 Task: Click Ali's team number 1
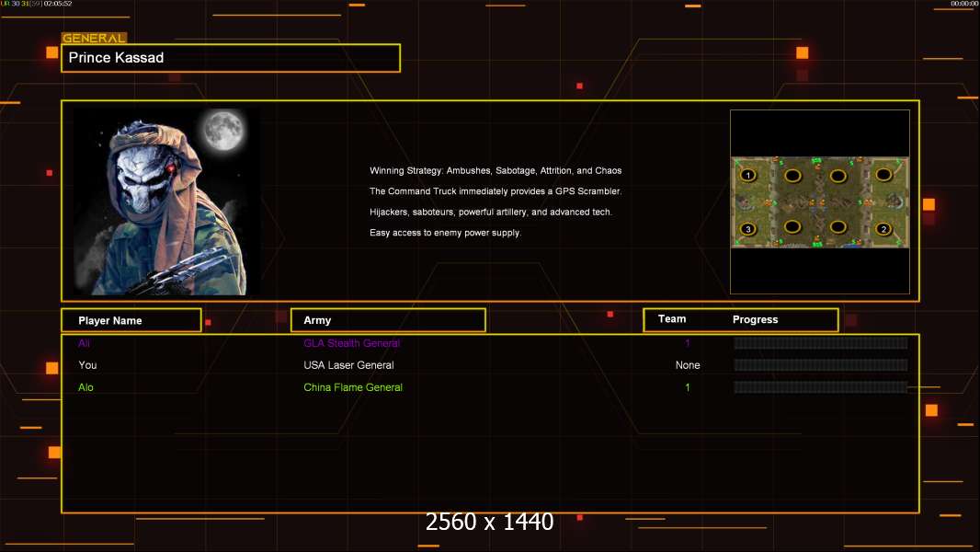tap(688, 343)
